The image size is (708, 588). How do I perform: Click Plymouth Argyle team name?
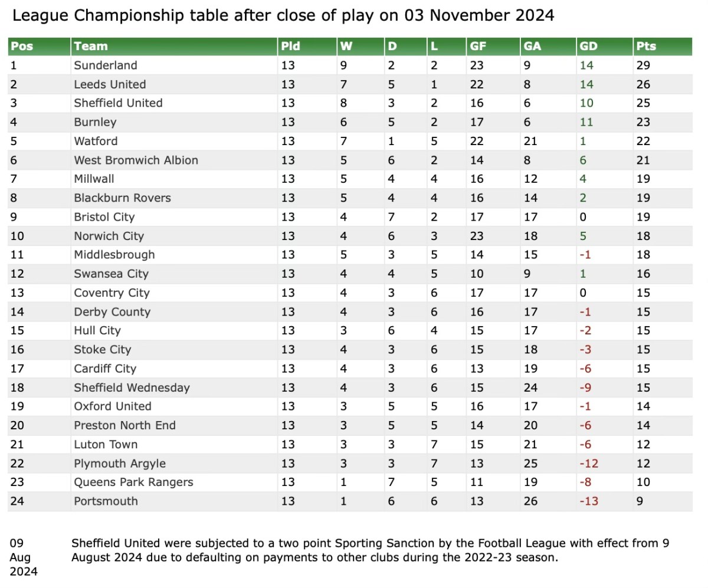click(120, 464)
